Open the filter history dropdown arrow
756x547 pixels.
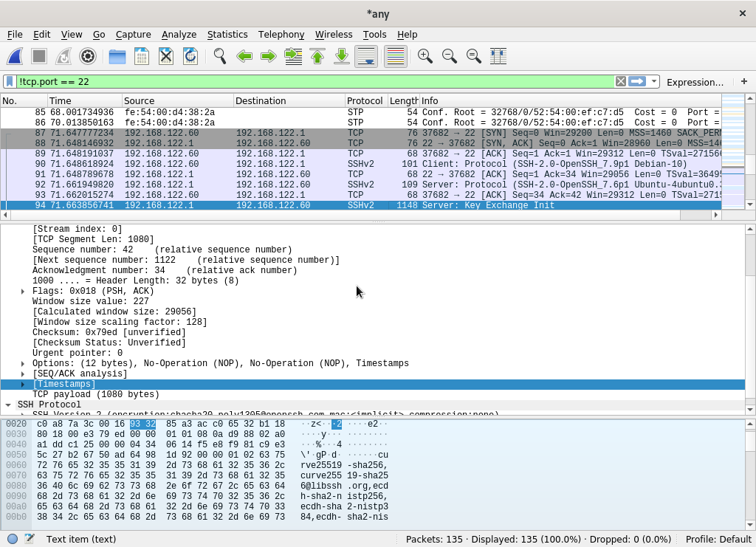pyautogui.click(x=653, y=81)
